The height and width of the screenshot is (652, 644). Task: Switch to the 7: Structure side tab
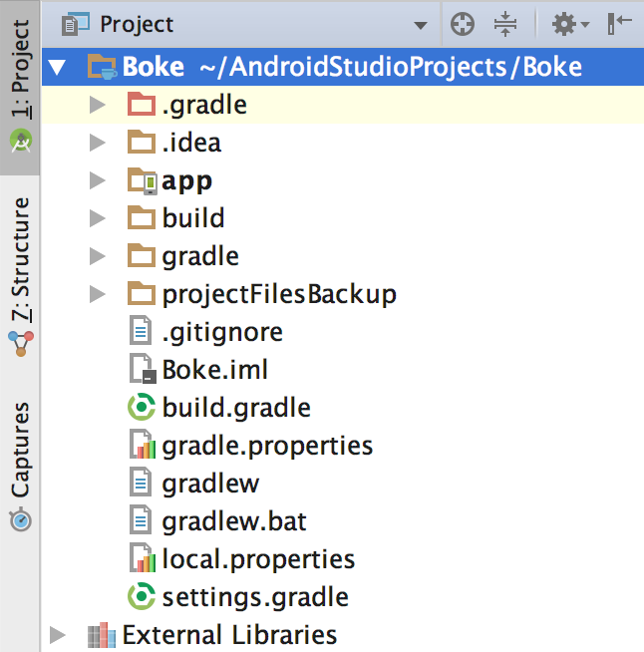point(20,275)
